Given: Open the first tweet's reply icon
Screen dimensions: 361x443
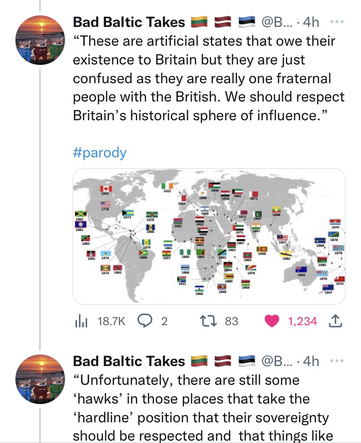Looking at the screenshot, I should pyautogui.click(x=145, y=321).
